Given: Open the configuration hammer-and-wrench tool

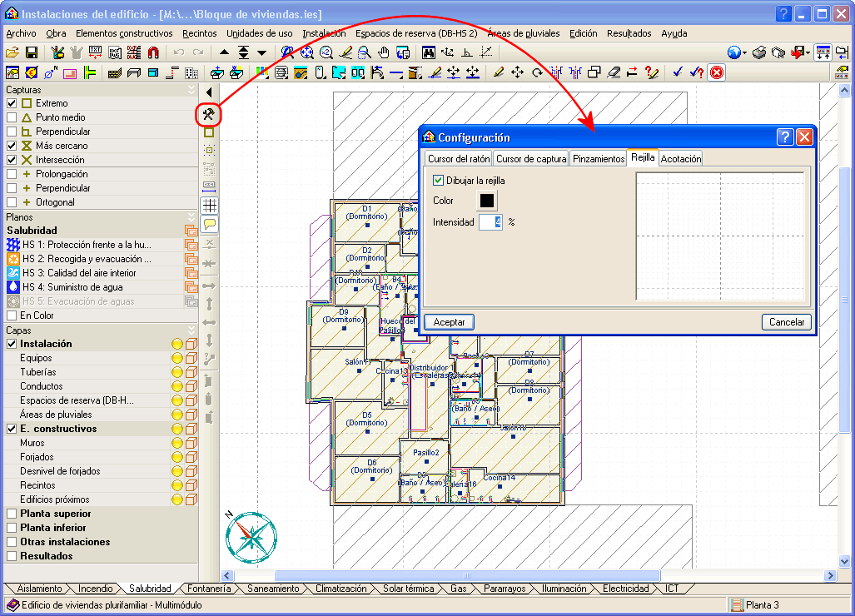Looking at the screenshot, I should (x=209, y=114).
